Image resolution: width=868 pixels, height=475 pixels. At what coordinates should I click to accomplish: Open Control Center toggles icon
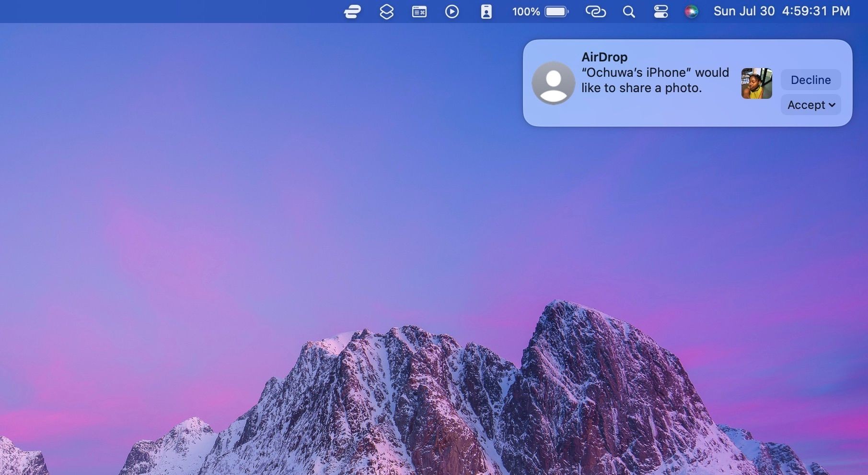coord(660,12)
